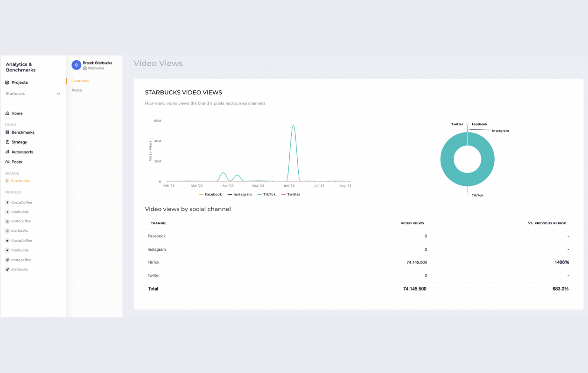Click the Instagram label beside donut chart
588x373 pixels.
[500, 131]
